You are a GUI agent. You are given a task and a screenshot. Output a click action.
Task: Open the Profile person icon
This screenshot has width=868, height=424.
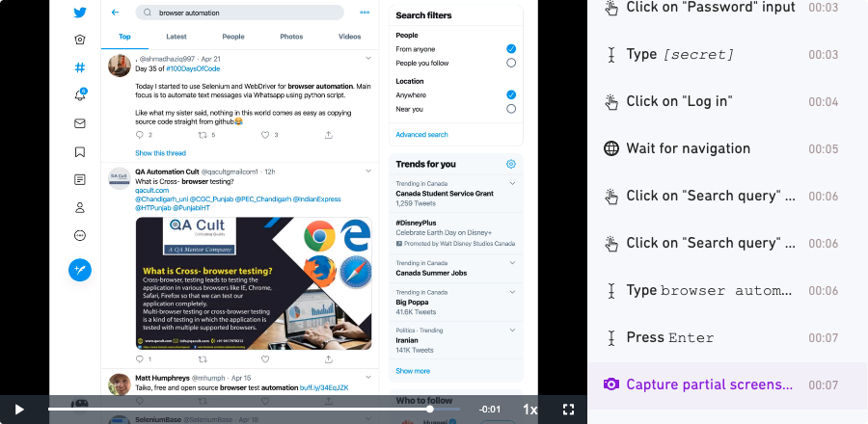pos(80,208)
